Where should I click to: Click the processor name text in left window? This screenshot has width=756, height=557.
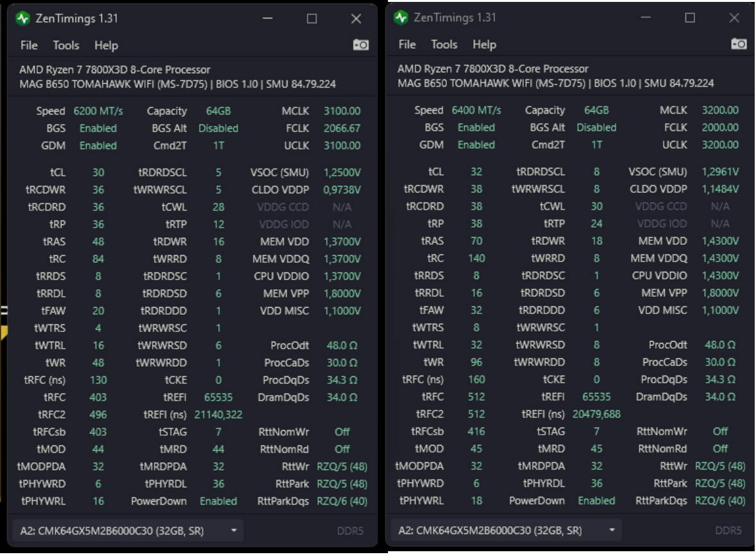coord(115,69)
